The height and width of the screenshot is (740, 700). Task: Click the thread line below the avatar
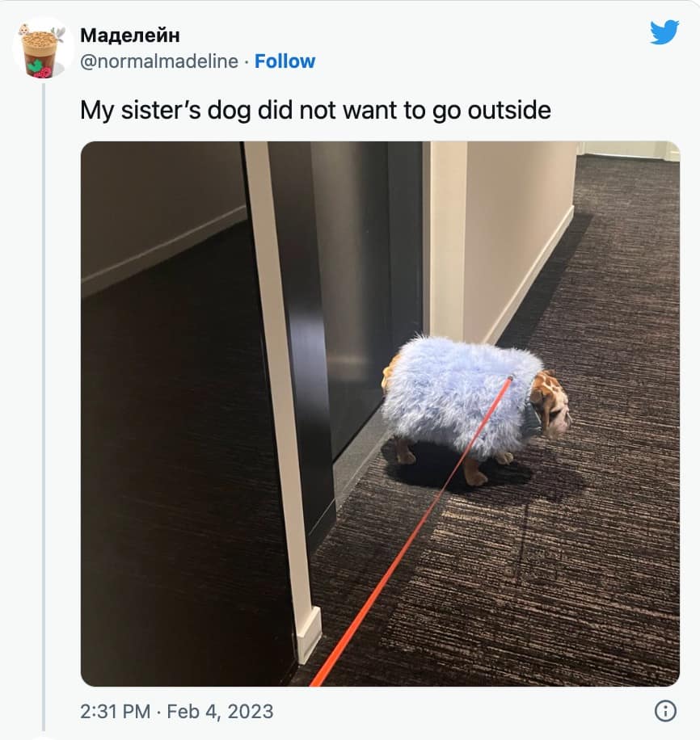[x=44, y=407]
